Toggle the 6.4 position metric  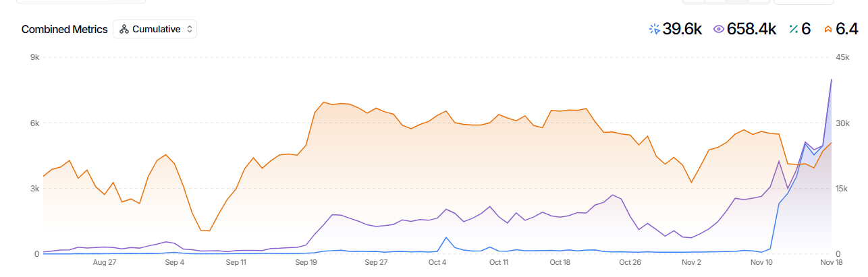pyautogui.click(x=846, y=29)
